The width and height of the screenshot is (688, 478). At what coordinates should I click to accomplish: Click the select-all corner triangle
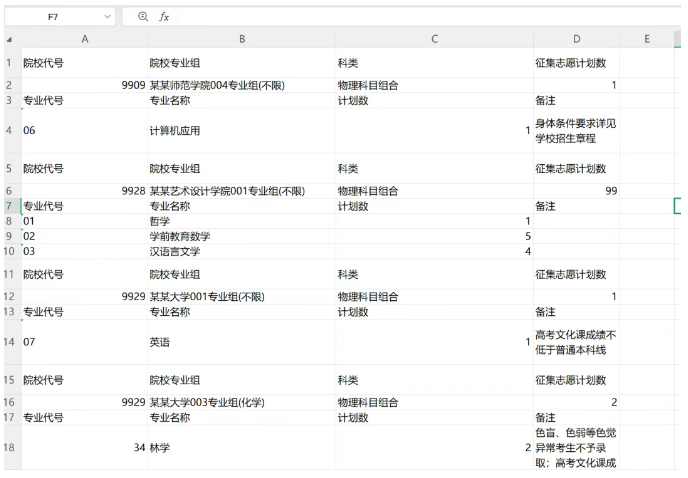click(x=10, y=39)
